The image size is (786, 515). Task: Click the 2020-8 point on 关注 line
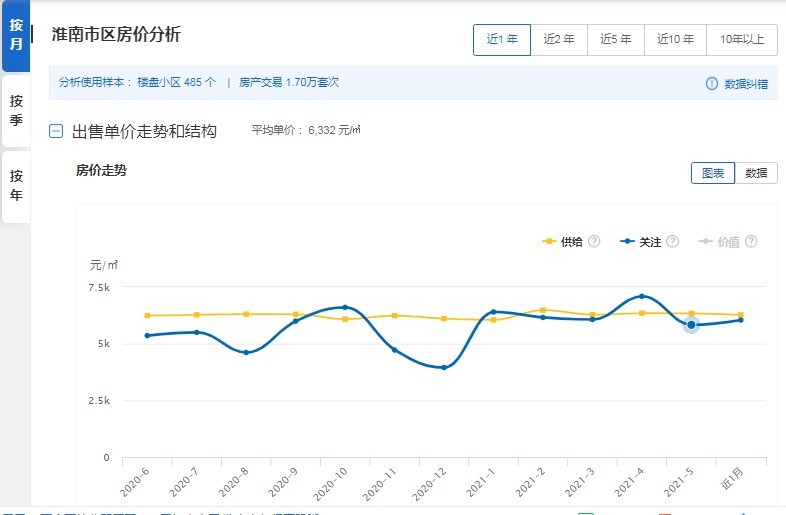246,353
